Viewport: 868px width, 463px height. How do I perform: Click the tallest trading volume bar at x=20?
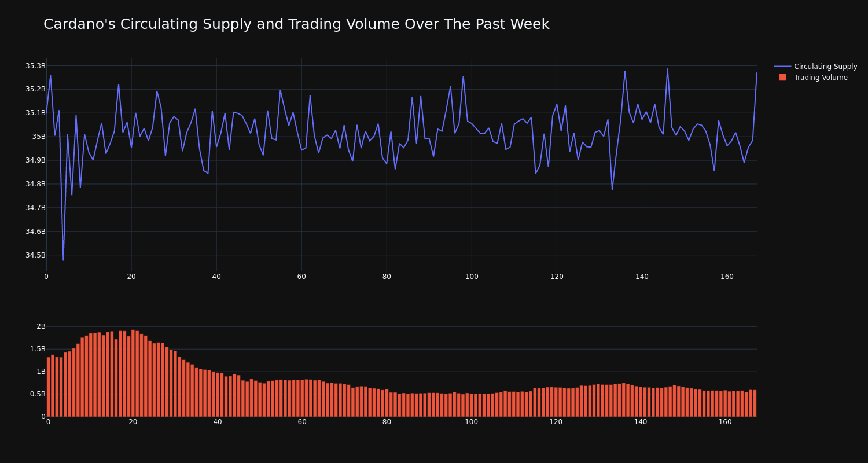coord(133,373)
